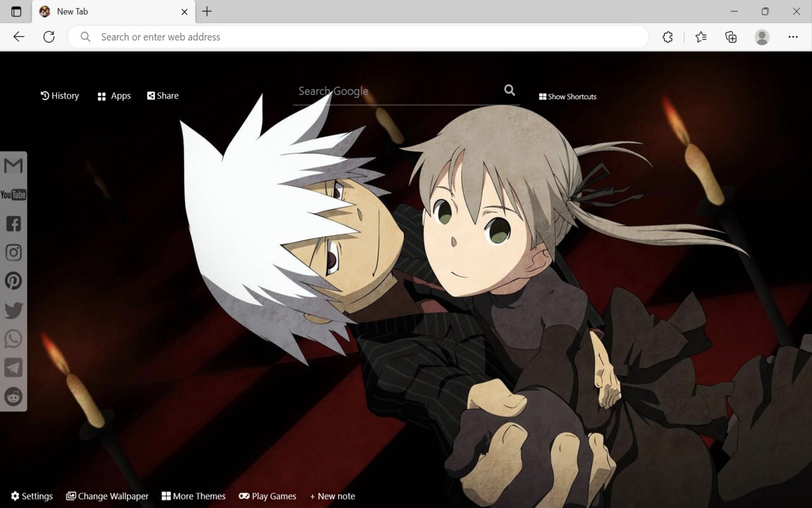The width and height of the screenshot is (812, 508).
Task: Click Change Wallpaper
Action: click(107, 496)
